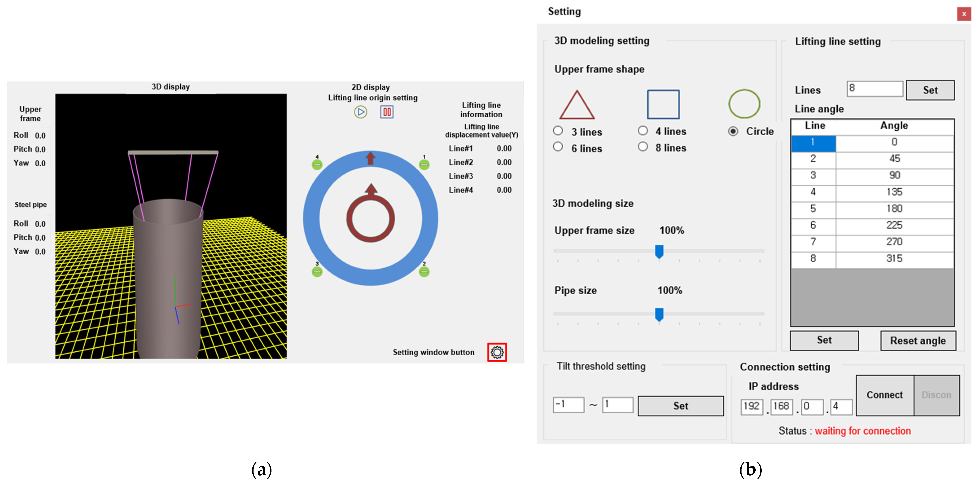The image size is (980, 487).
Task: Select the 6 lines option
Action: (x=558, y=147)
